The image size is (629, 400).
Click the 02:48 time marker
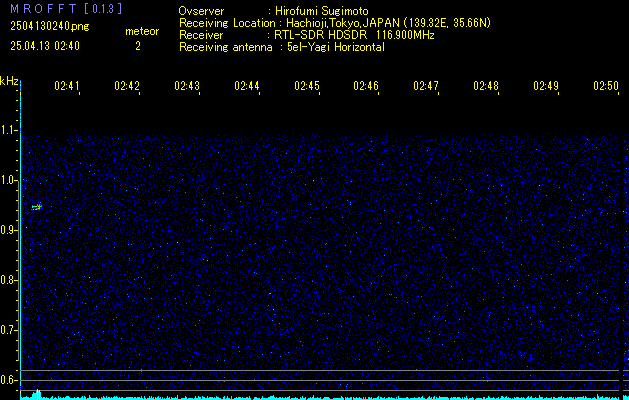486,86
